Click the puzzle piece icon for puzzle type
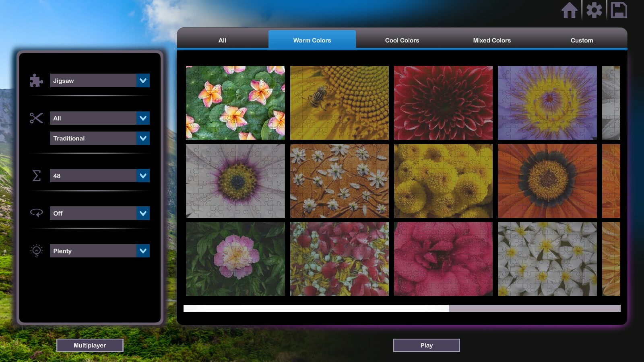The image size is (644, 362). (36, 80)
